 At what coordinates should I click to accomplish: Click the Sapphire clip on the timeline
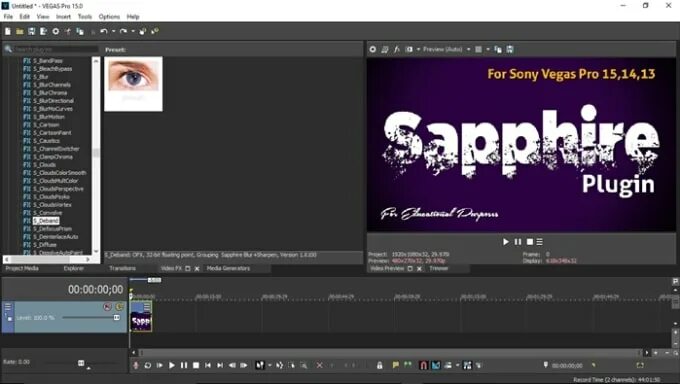tap(141, 317)
